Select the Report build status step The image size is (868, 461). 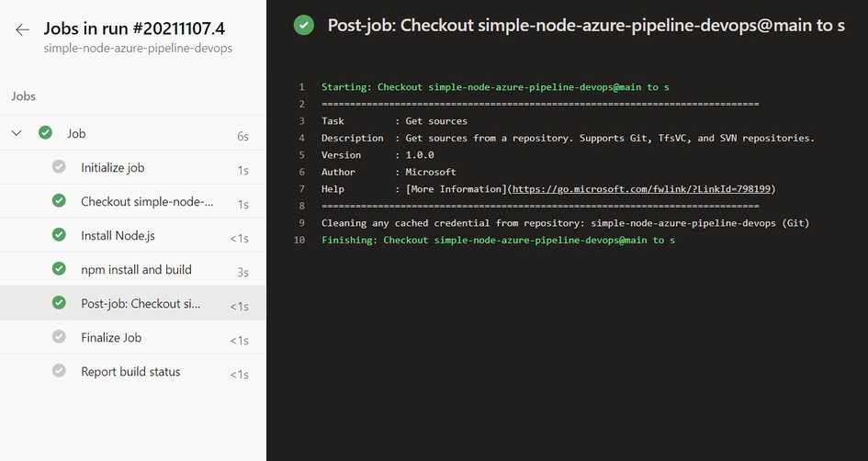133,372
